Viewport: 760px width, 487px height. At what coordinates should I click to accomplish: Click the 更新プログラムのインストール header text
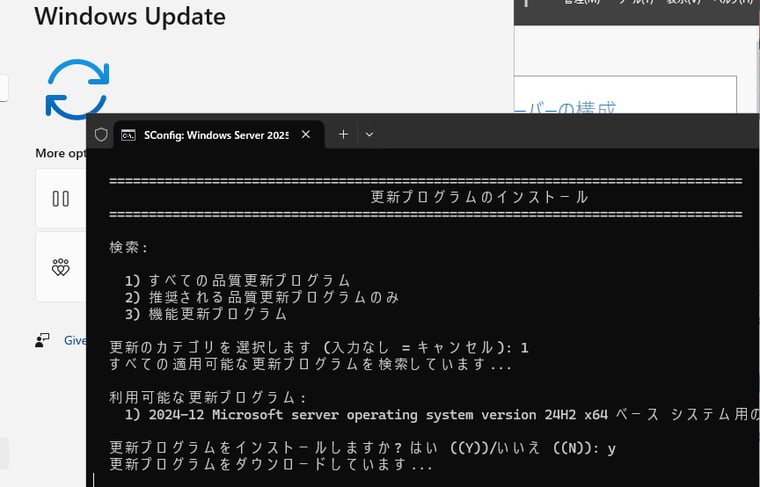click(x=479, y=197)
